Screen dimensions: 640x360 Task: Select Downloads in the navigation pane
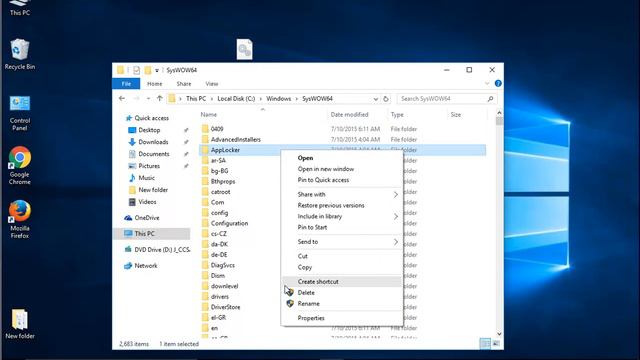click(x=148, y=142)
